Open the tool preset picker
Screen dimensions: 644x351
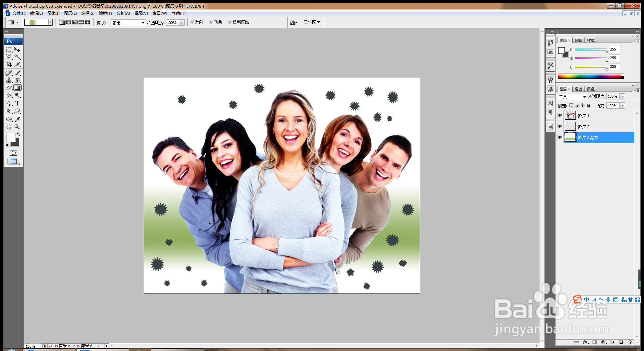point(13,22)
